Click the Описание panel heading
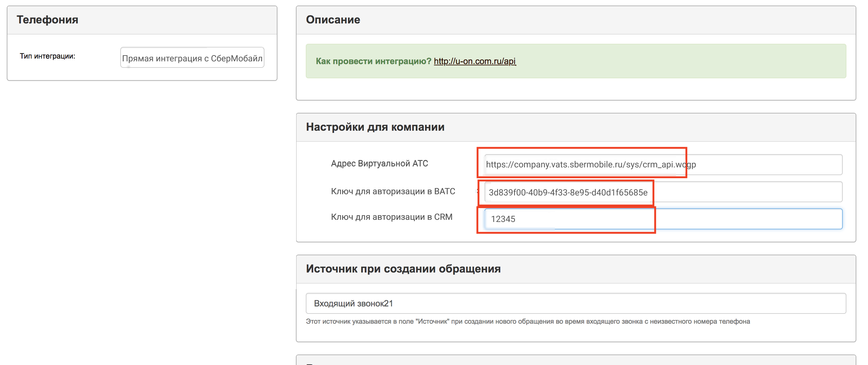Screen dimensions: 868x365 point(333,20)
